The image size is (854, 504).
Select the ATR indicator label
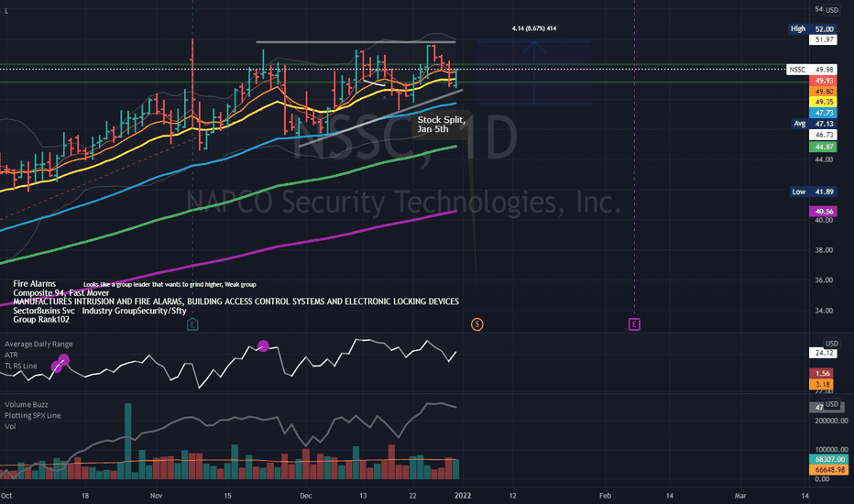[11, 355]
